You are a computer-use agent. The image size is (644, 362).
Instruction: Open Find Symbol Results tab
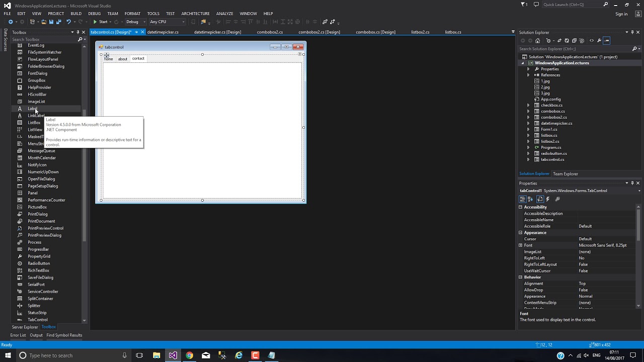(x=64, y=335)
